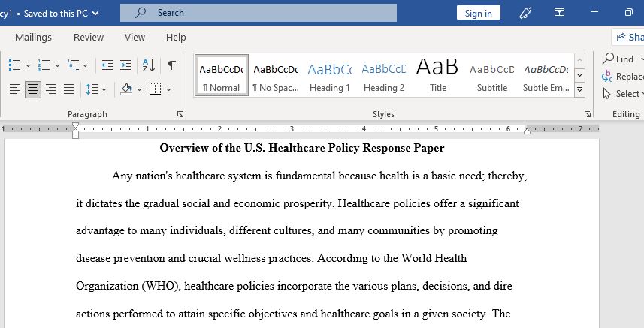Click the Sign in button

[x=478, y=13]
